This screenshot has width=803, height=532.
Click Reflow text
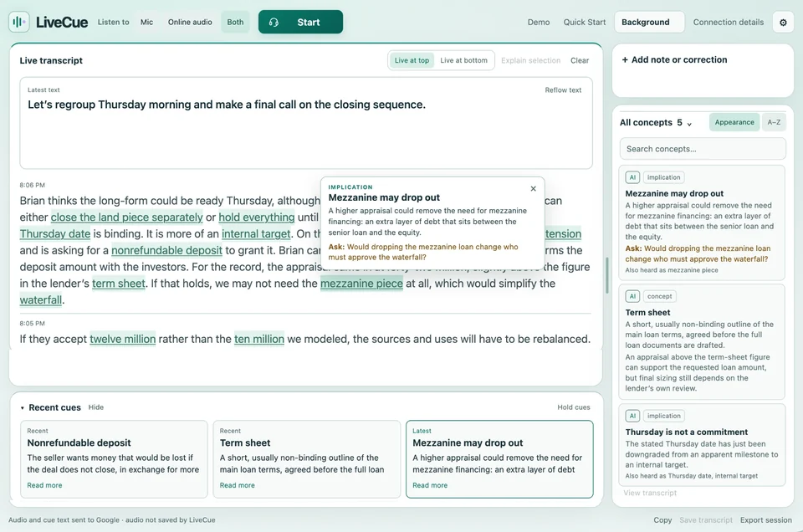pos(563,90)
